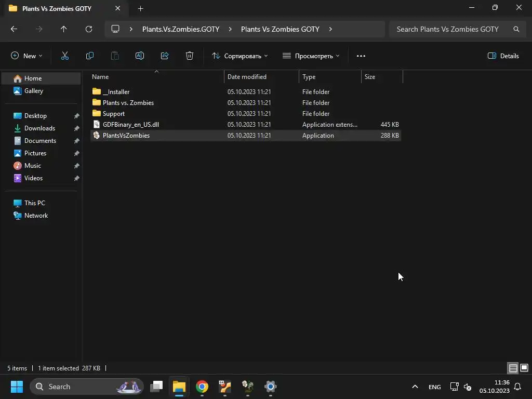Open the See more three-dots menu
Viewport: 532px width, 399px height.
click(x=361, y=56)
